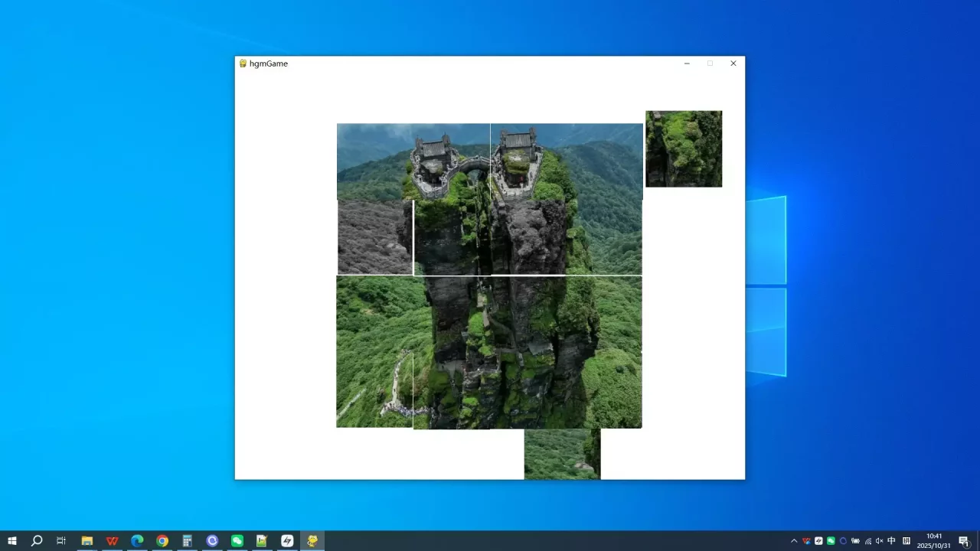Image resolution: width=980 pixels, height=551 pixels.
Task: Open the notification center
Action: pos(964,541)
